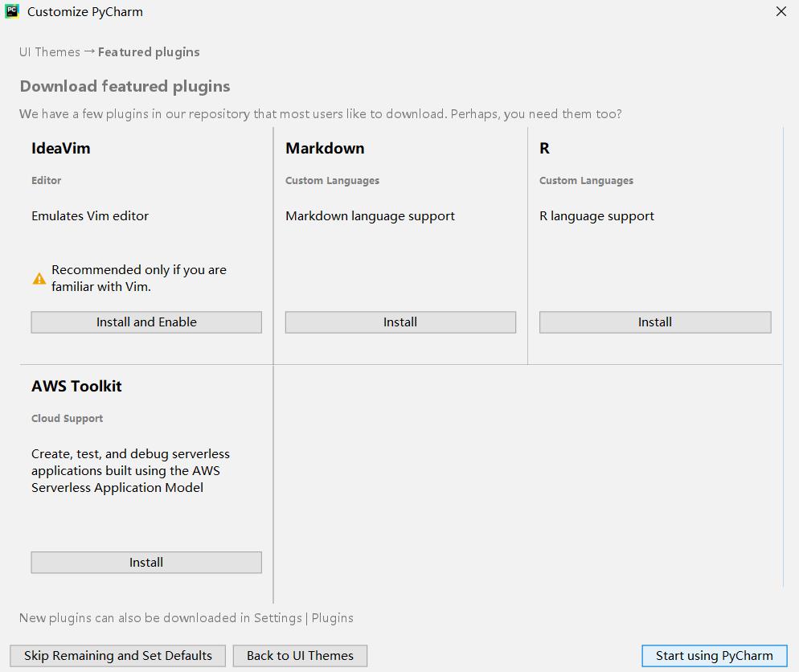The height and width of the screenshot is (672, 799).
Task: Click the 'Emulates Vim editor' description
Action: tap(90, 216)
